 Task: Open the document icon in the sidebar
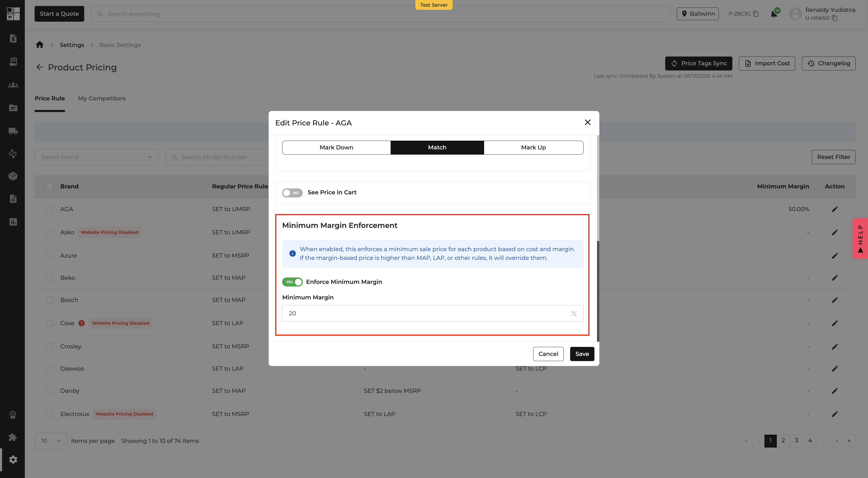point(13,199)
